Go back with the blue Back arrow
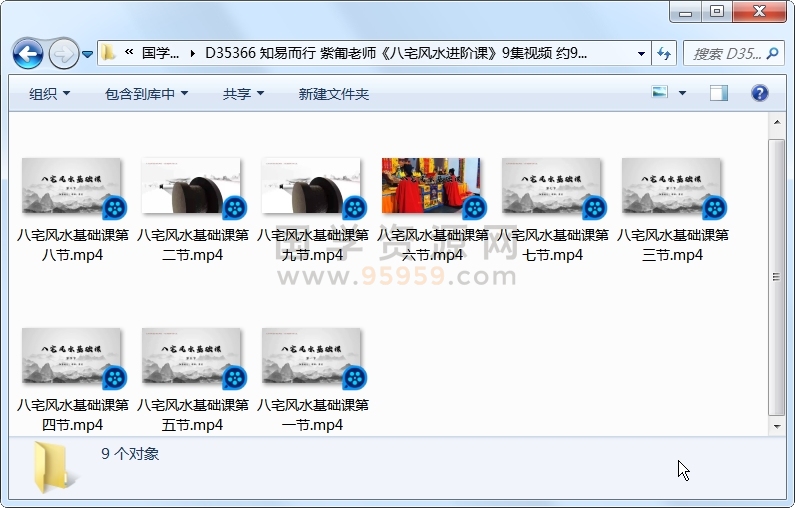 (x=28, y=53)
